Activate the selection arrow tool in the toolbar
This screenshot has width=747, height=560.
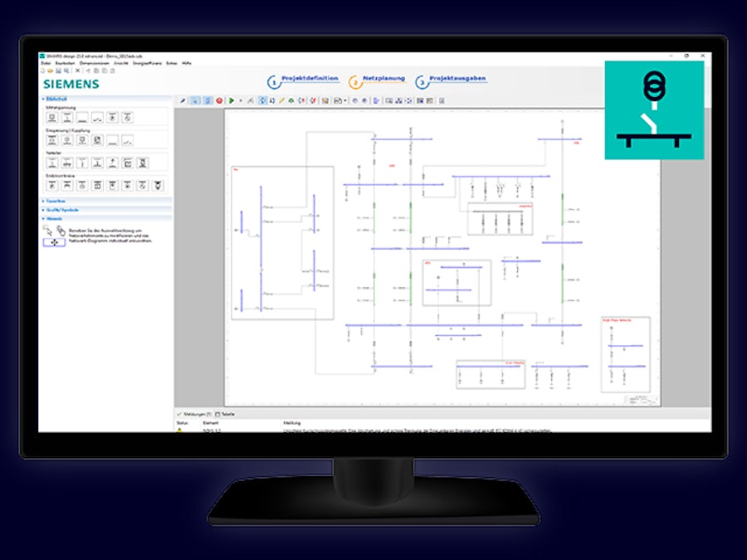pos(183,101)
